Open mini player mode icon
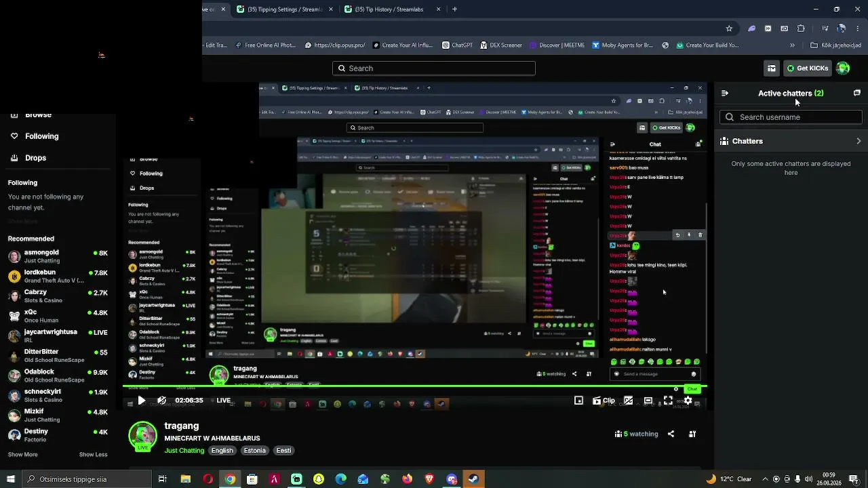 [x=578, y=401]
